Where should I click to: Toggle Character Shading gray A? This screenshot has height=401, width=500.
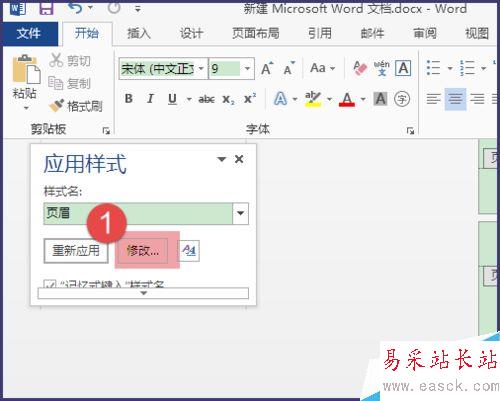(380, 99)
